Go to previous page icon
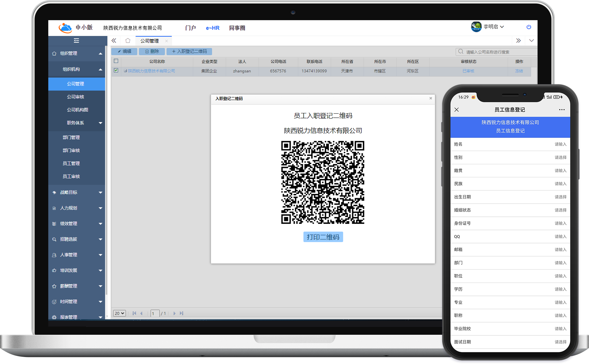The width and height of the screenshot is (589, 364). pos(141,313)
